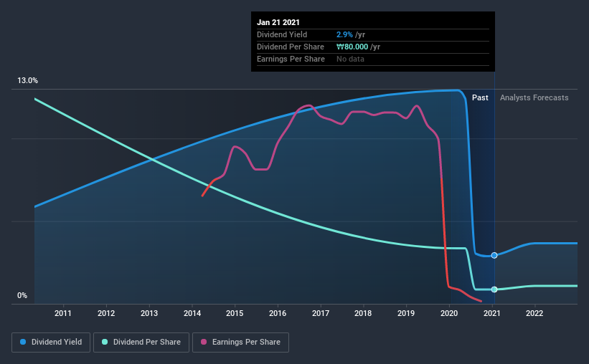Toggle the Earnings Per Share legend button

click(x=241, y=343)
